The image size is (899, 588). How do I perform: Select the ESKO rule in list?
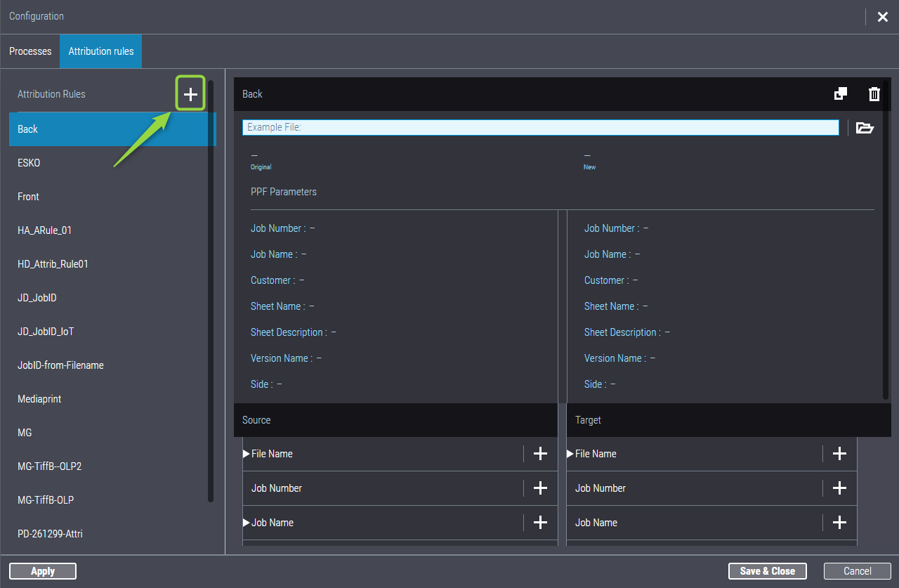[x=29, y=163]
